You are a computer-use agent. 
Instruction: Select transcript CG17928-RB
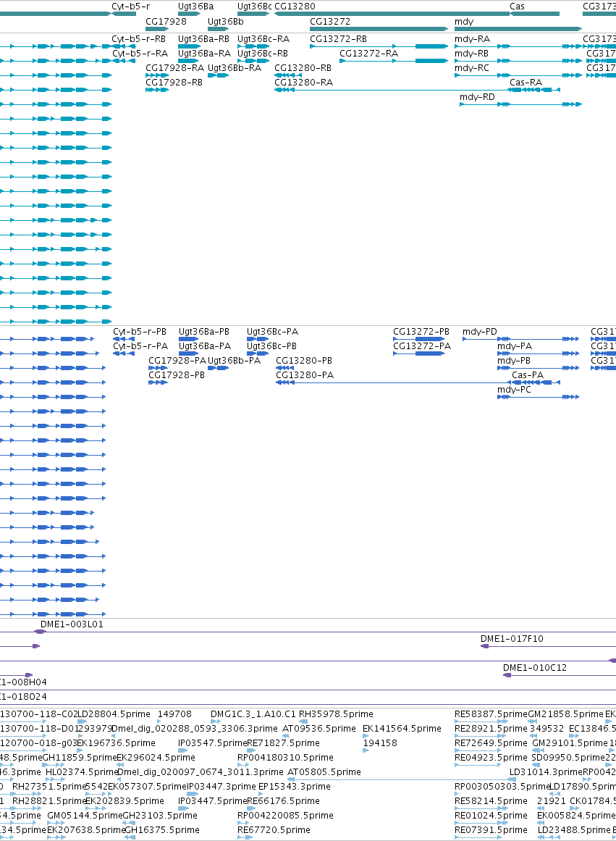tap(174, 83)
